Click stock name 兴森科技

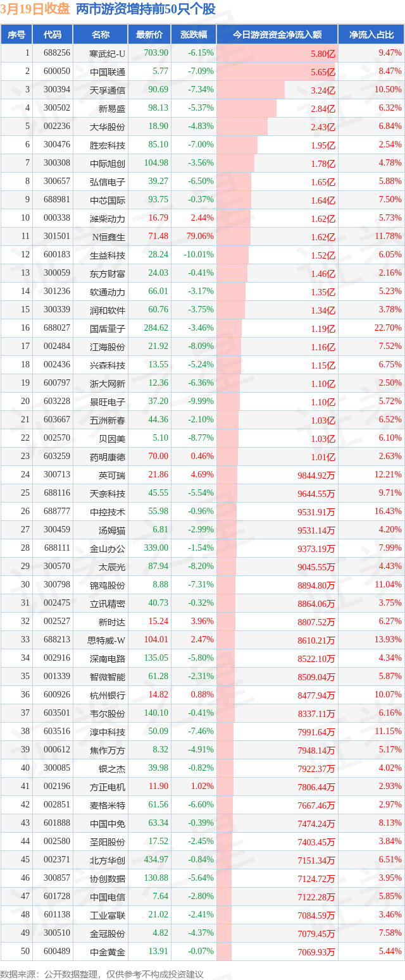pyautogui.click(x=108, y=365)
